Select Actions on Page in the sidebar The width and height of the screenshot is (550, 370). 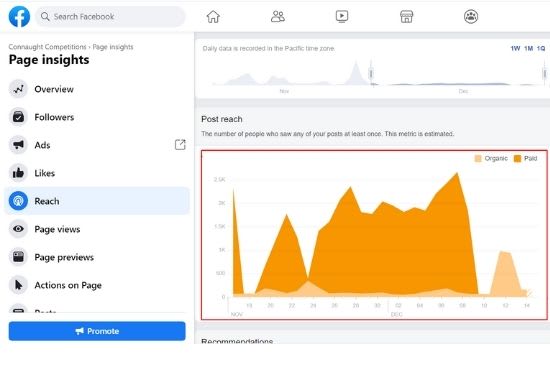97,285
